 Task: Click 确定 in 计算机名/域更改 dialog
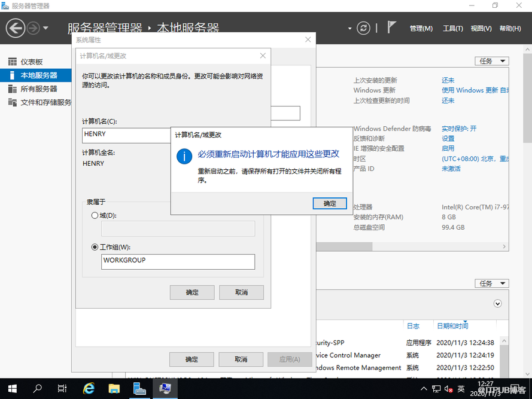point(192,293)
